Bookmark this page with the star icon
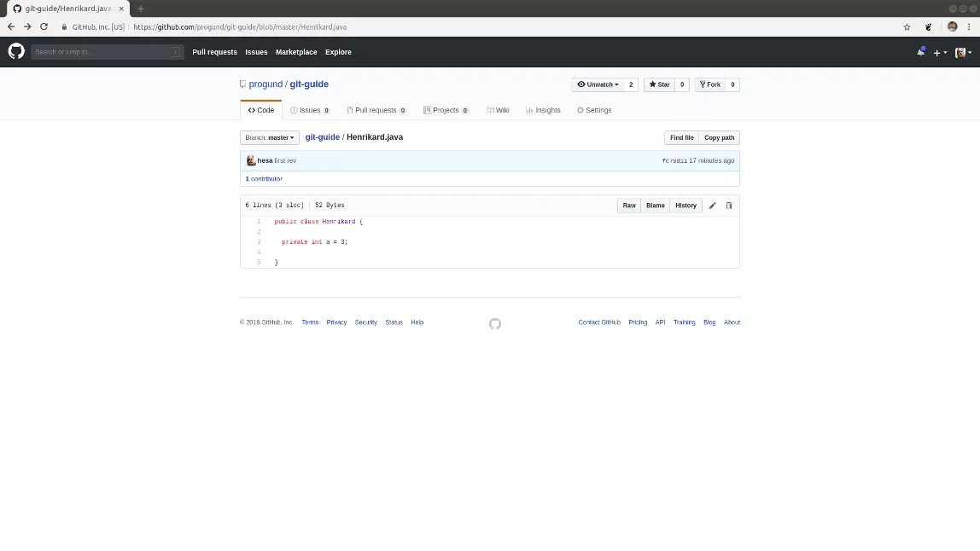This screenshot has height=551, width=980. (x=907, y=26)
